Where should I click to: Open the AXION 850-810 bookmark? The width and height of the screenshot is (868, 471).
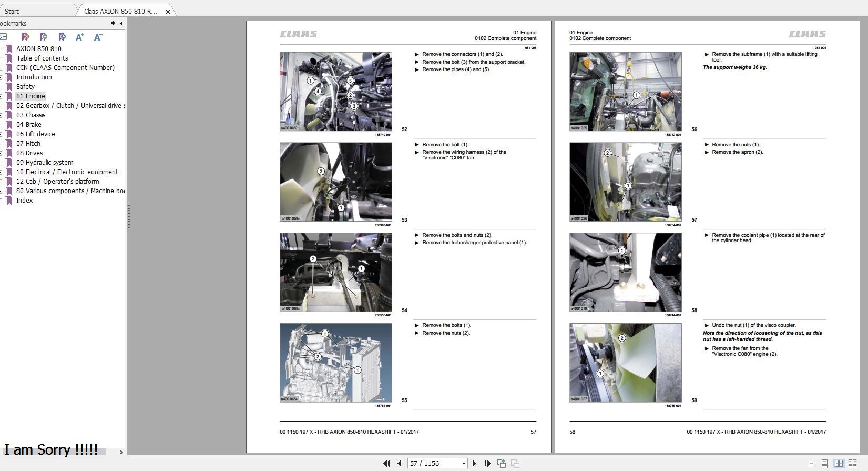tap(38, 48)
